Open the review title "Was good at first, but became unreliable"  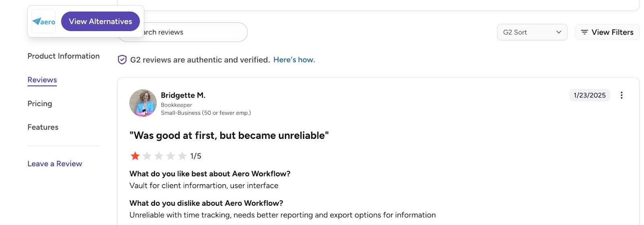click(229, 136)
